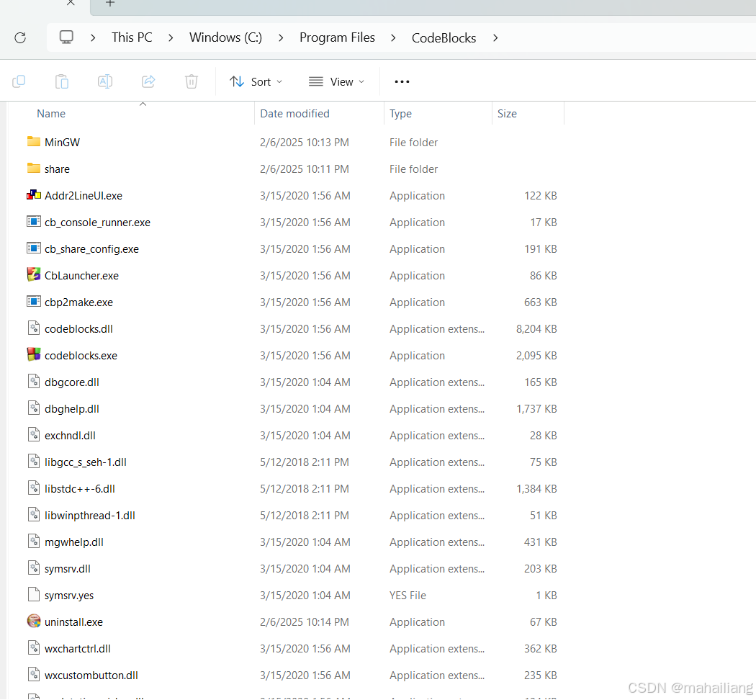
Task: Select the libgcc_s_seh-1.dll file name
Action: pos(86,462)
